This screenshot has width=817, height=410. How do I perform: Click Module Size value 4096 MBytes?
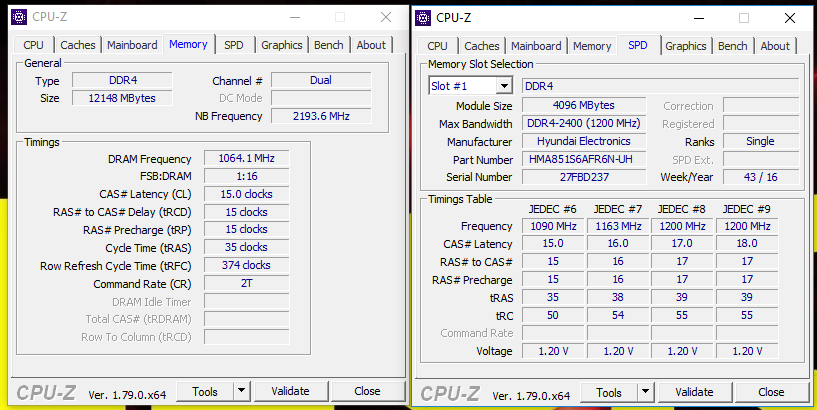point(584,105)
